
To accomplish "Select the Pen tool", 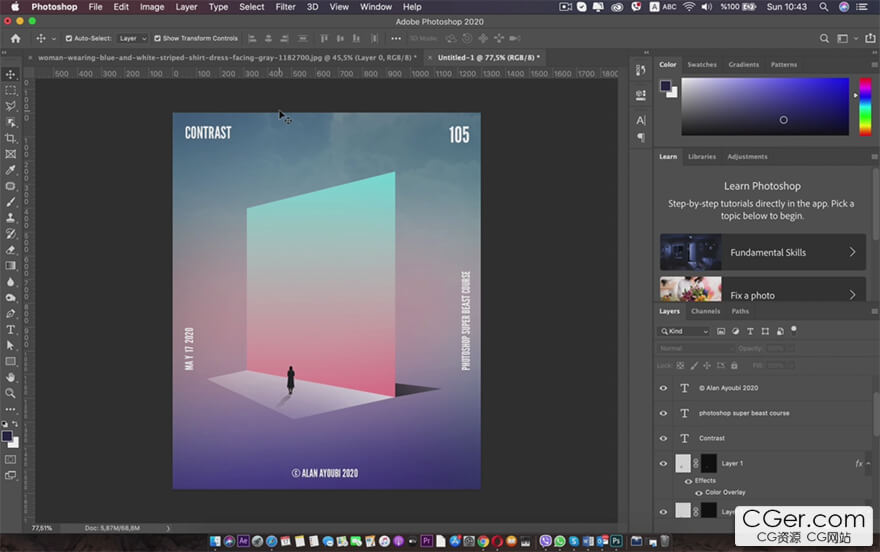I will pyautogui.click(x=11, y=314).
